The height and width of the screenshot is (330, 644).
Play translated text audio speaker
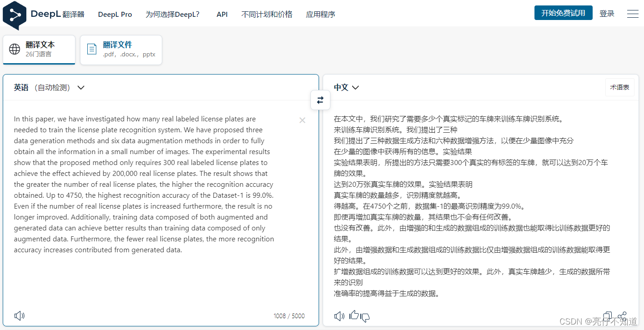point(339,316)
